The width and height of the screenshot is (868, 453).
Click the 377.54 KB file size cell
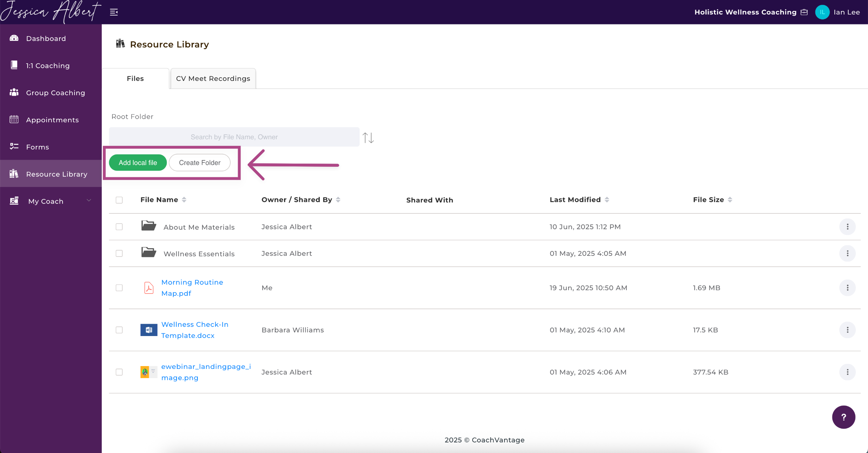tap(710, 372)
